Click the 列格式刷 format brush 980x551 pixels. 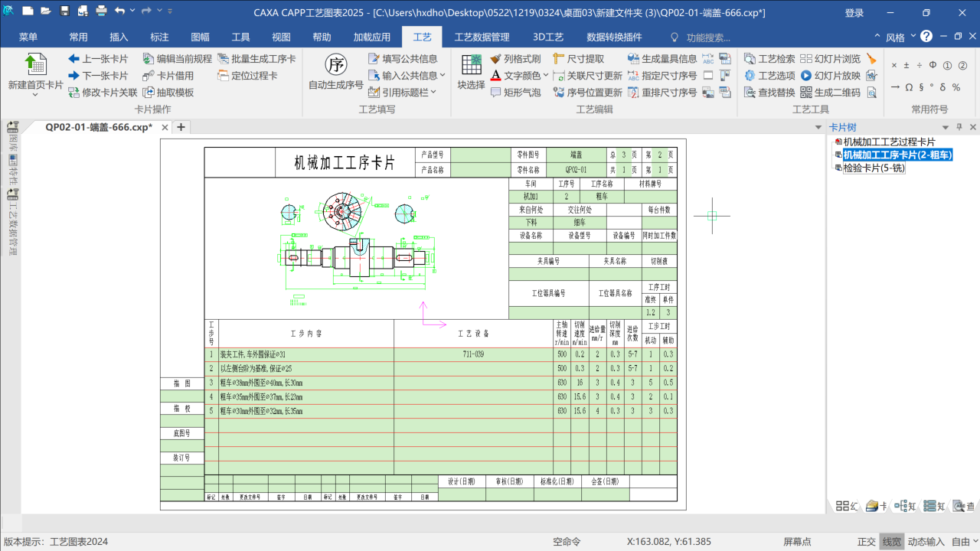click(x=515, y=59)
